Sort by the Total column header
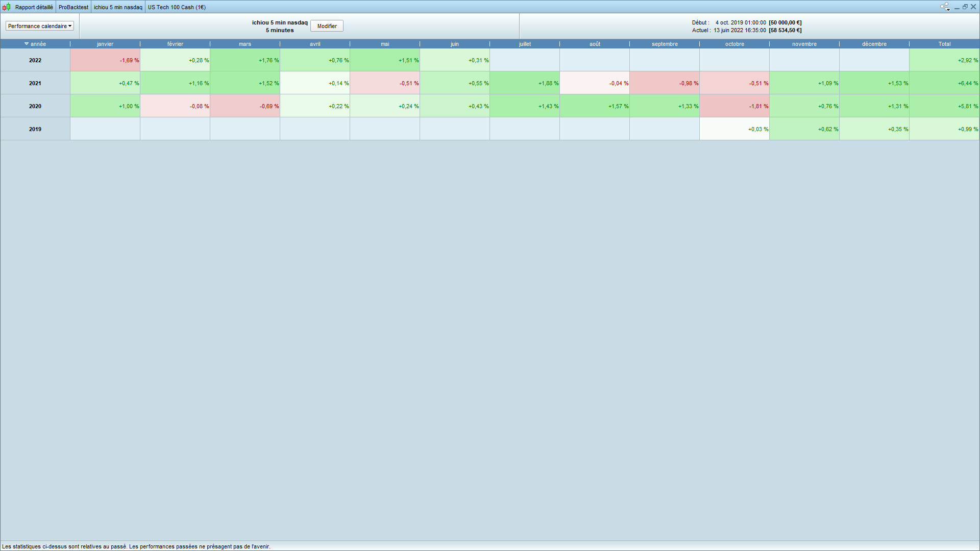Image resolution: width=980 pixels, height=551 pixels. pos(944,44)
